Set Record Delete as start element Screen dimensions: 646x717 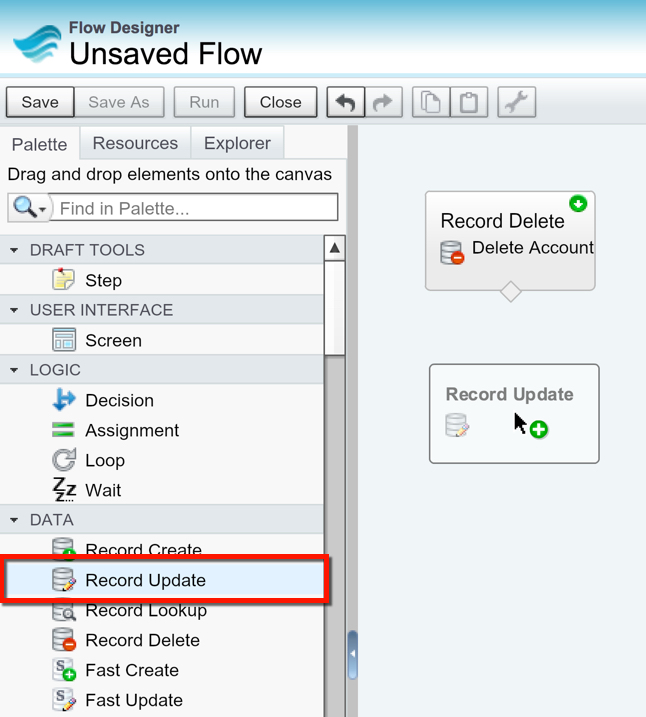[x=578, y=204]
